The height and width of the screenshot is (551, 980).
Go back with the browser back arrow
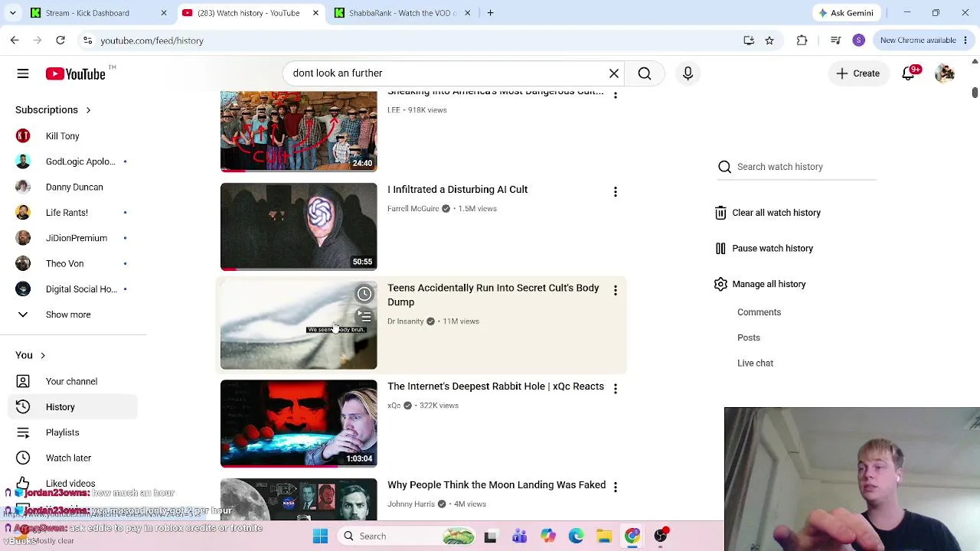coord(15,41)
